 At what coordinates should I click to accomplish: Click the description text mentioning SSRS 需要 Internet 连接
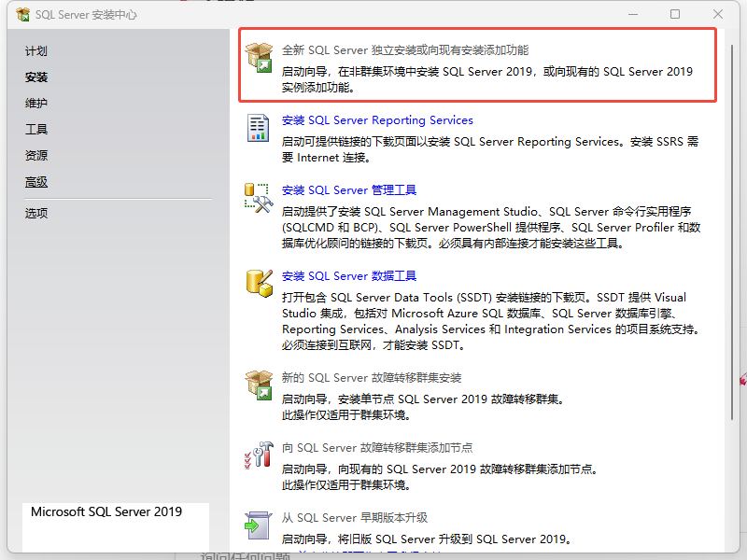pos(489,149)
